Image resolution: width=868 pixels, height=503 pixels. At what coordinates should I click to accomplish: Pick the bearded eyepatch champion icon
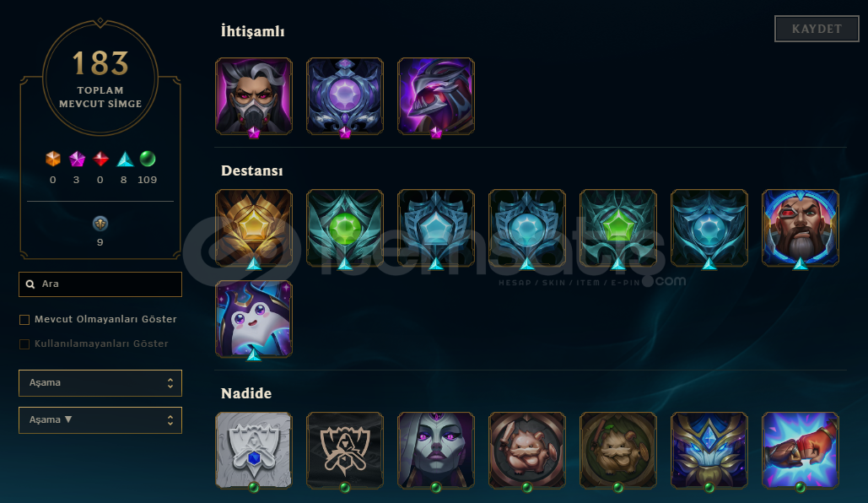[x=800, y=228]
